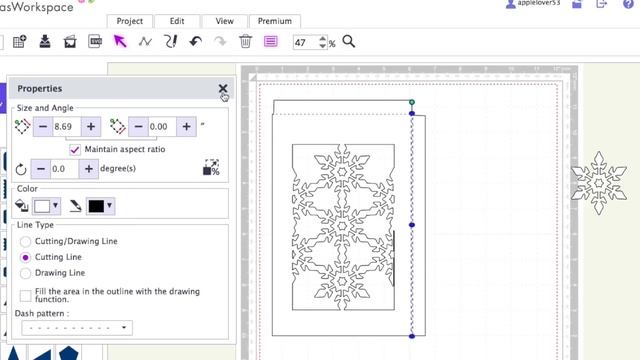The width and height of the screenshot is (640, 360).
Task: Select the arrow selection tool
Action: click(x=120, y=42)
